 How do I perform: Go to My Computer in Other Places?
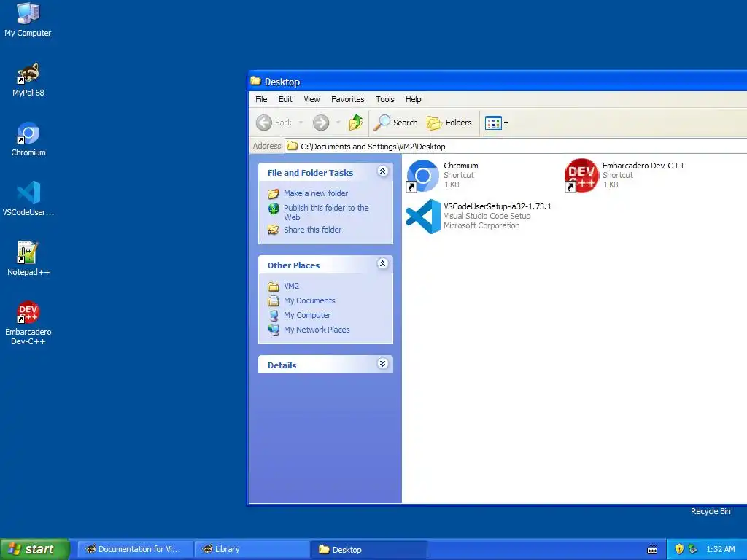(307, 315)
